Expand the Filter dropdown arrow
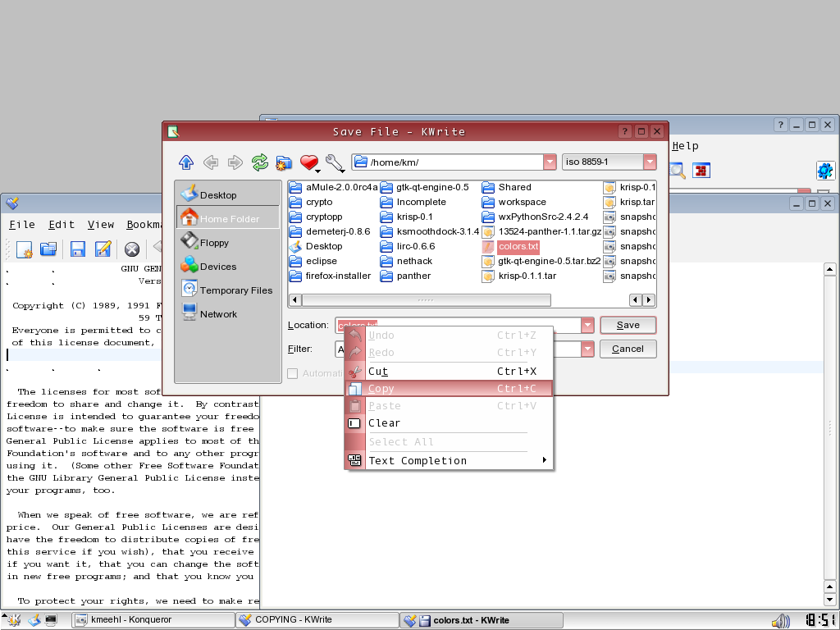Screen dimensions: 840x630 (x=587, y=349)
